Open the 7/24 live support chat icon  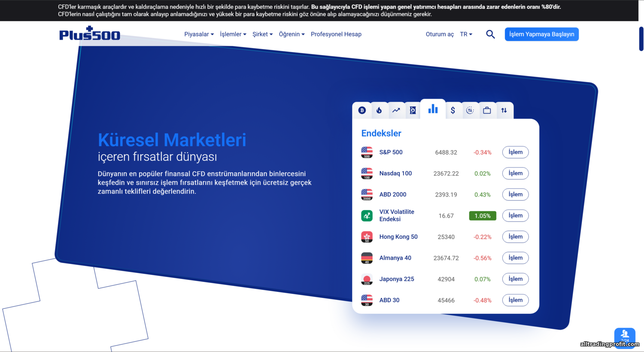[625, 336]
